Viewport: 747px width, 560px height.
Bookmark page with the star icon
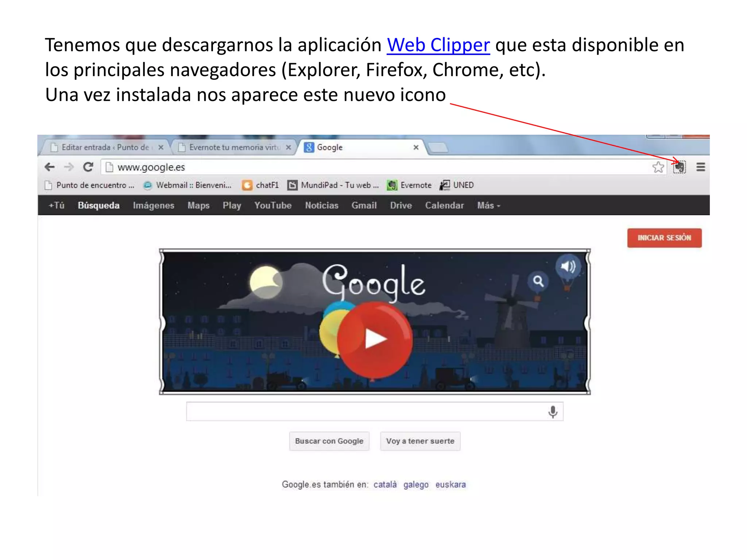[658, 167]
